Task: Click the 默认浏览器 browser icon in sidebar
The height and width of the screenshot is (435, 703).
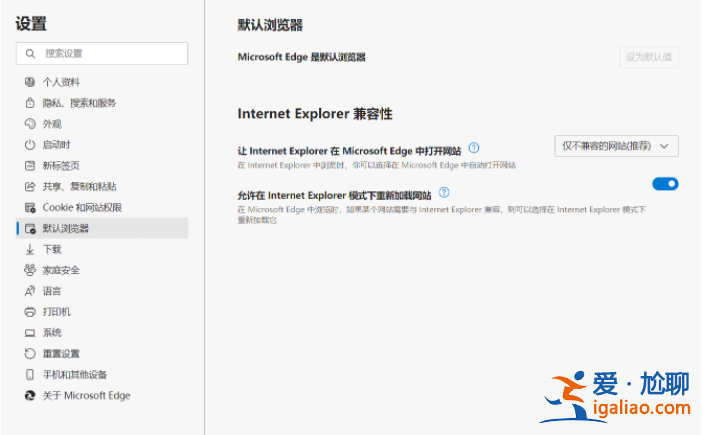Action: click(x=30, y=228)
